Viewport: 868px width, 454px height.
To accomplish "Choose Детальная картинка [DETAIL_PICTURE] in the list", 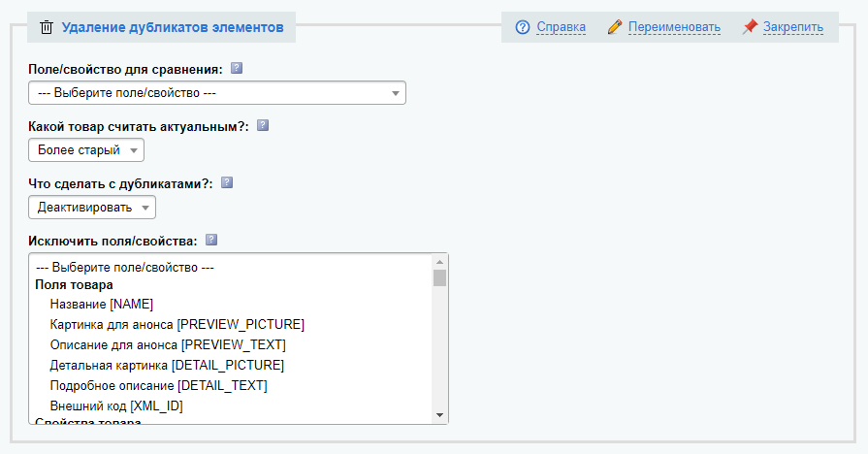I will point(166,365).
